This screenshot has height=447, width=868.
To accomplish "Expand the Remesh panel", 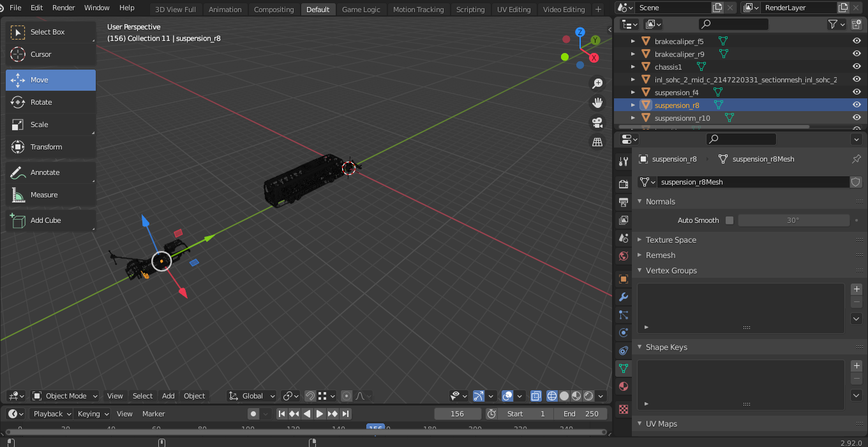I will pos(640,255).
